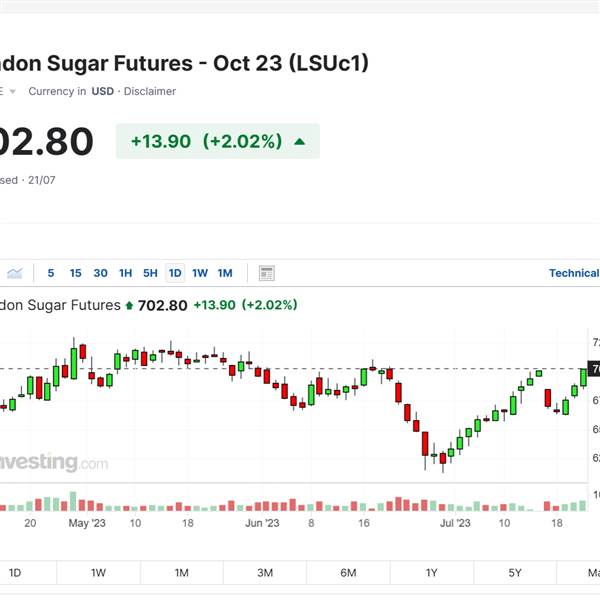Viewport: 600px width, 600px height.
Task: Switch to the 1W candle interval
Action: click(x=200, y=273)
